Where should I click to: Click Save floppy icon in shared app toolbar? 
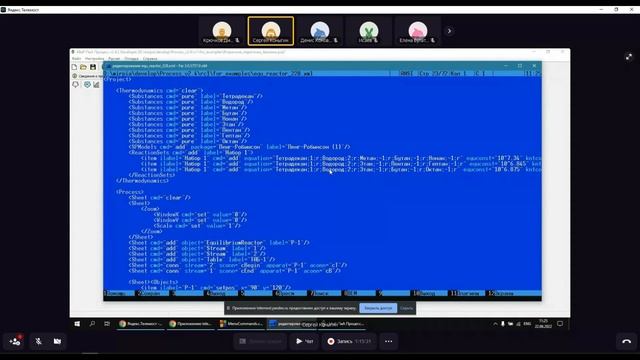pos(93,67)
